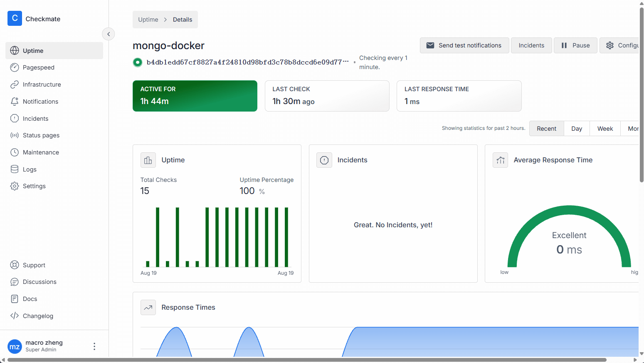
Task: Switch statistics range to Week
Action: coord(605,129)
